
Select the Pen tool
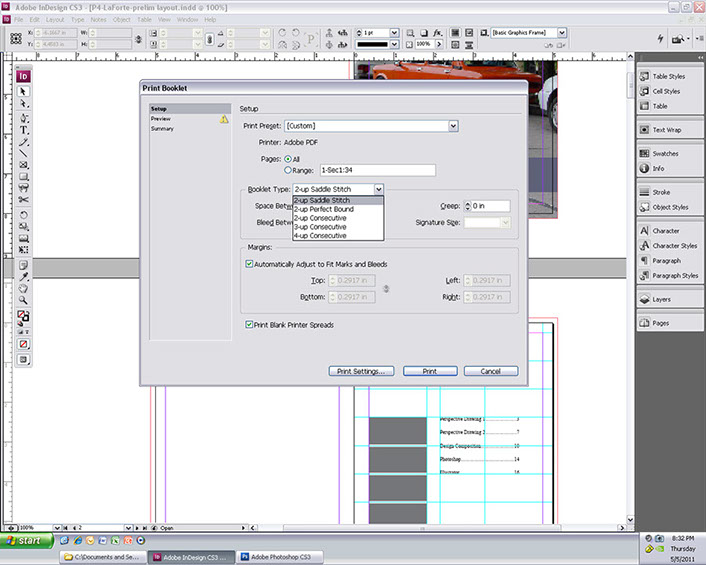pos(23,118)
